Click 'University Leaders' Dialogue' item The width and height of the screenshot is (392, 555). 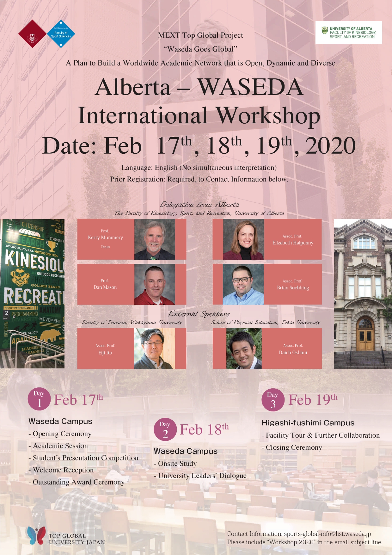200,476
